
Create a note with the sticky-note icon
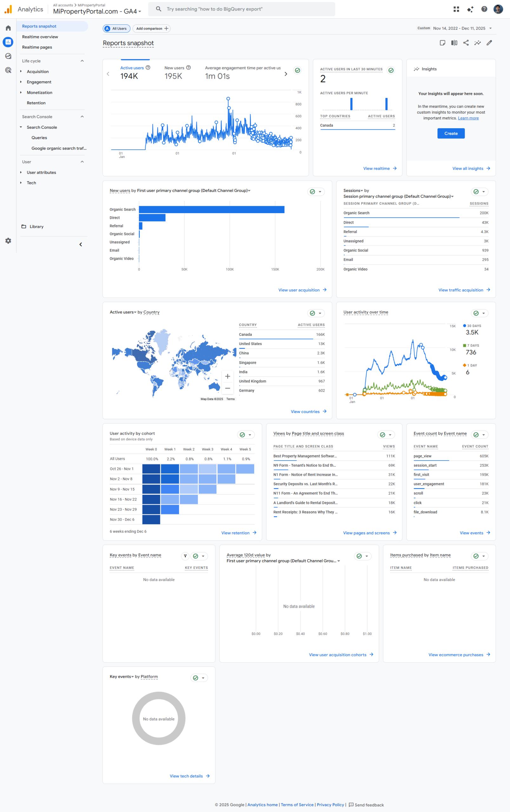(x=442, y=43)
